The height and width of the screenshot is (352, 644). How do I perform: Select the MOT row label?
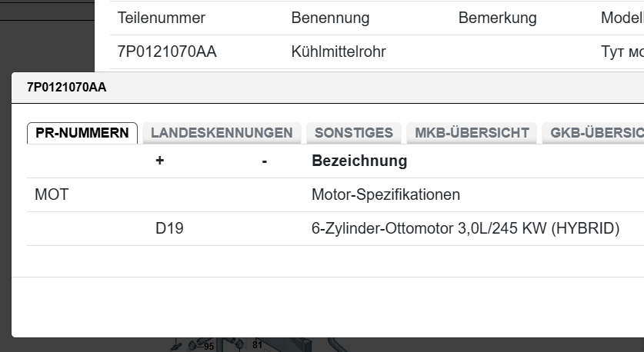pos(52,195)
